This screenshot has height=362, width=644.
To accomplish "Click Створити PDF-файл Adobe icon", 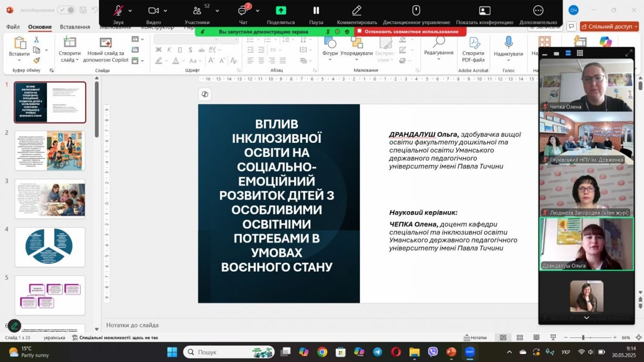I will coord(473,42).
